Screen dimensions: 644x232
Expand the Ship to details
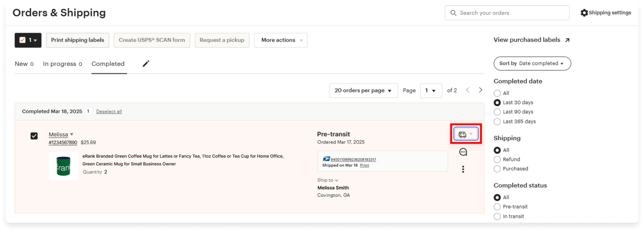(327, 180)
